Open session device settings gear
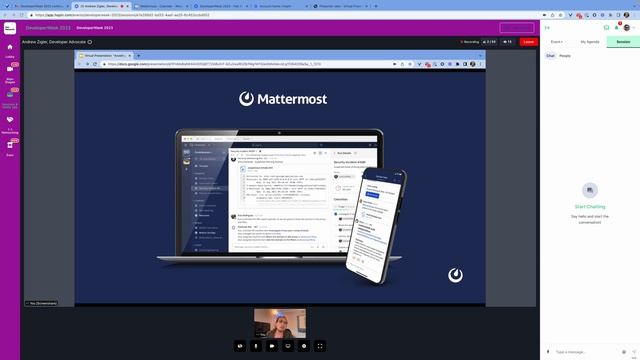 coord(304,346)
